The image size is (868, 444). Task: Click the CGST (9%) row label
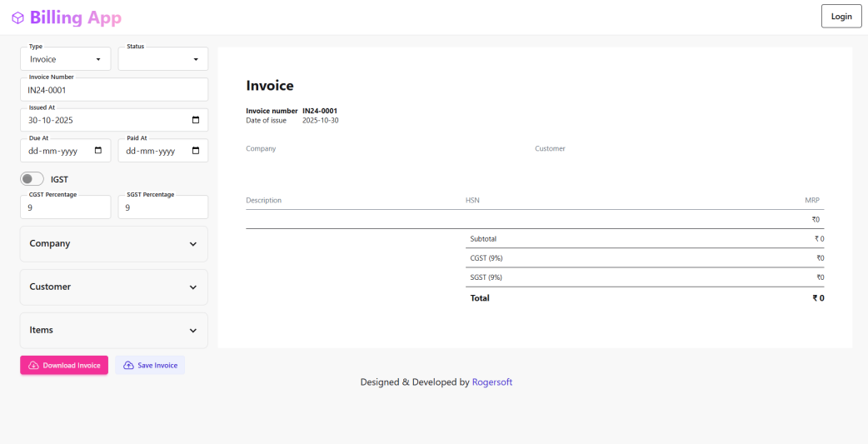pos(486,258)
